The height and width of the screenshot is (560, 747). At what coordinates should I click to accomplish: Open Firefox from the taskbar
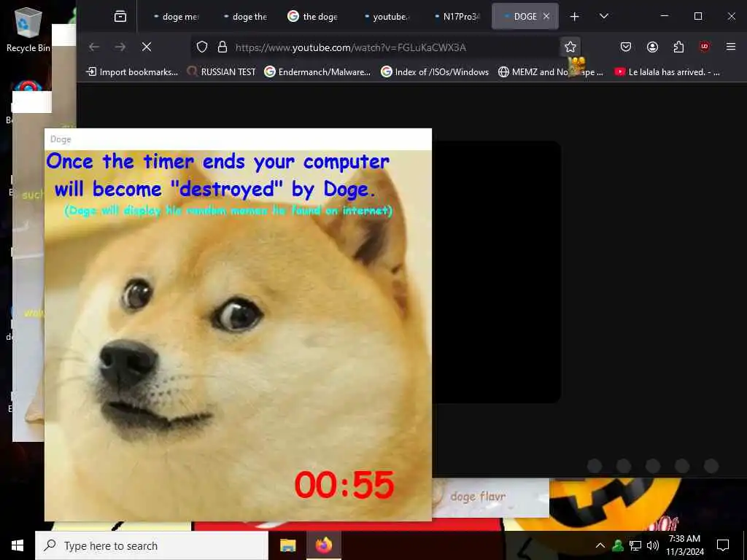323,545
